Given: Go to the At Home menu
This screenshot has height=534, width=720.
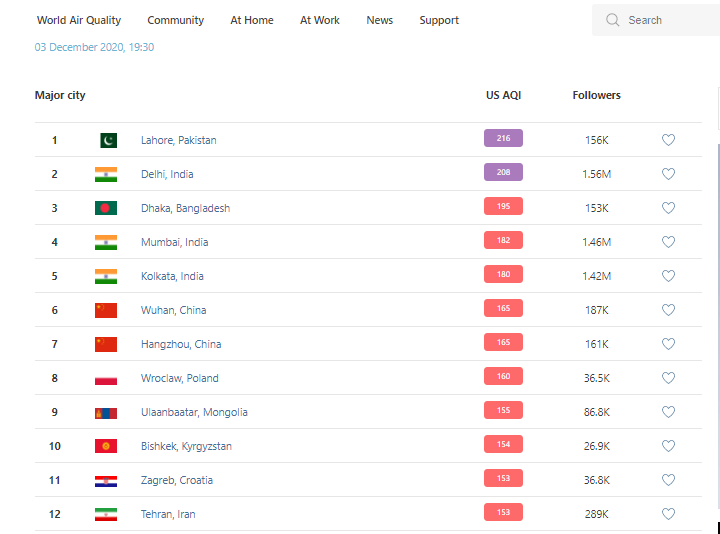Looking at the screenshot, I should click(252, 20).
